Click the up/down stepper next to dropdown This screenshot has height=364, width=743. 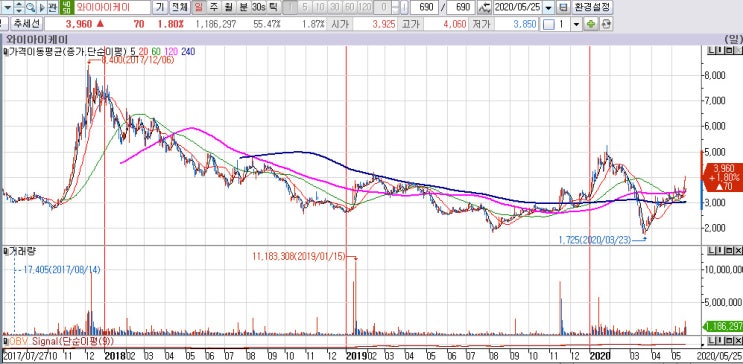(x=19, y=7)
